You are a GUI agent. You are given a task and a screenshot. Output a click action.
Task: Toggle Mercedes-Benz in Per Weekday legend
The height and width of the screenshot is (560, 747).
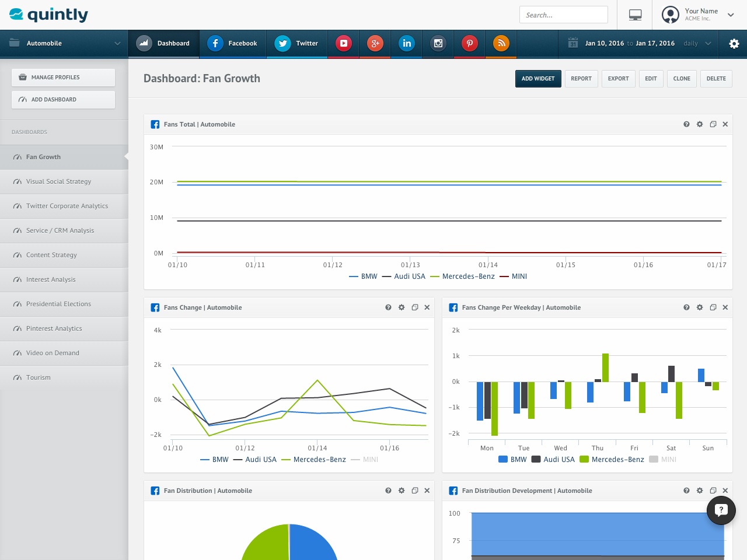612,460
